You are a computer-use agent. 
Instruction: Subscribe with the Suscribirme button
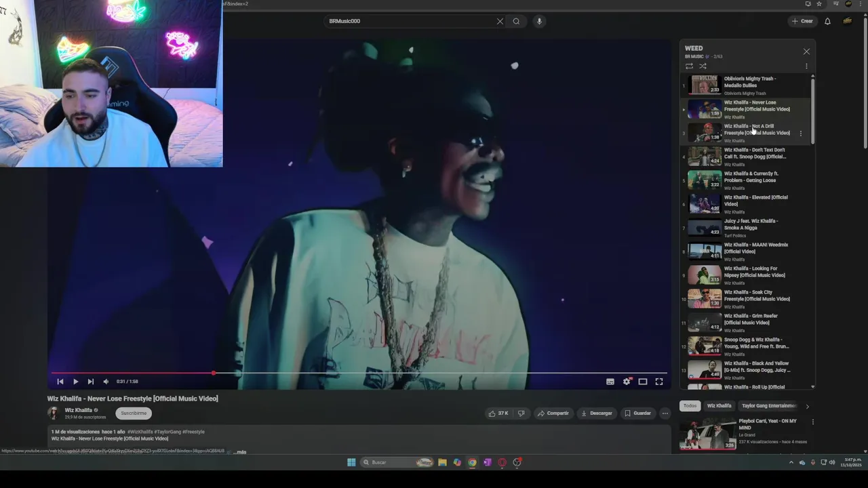tap(134, 413)
